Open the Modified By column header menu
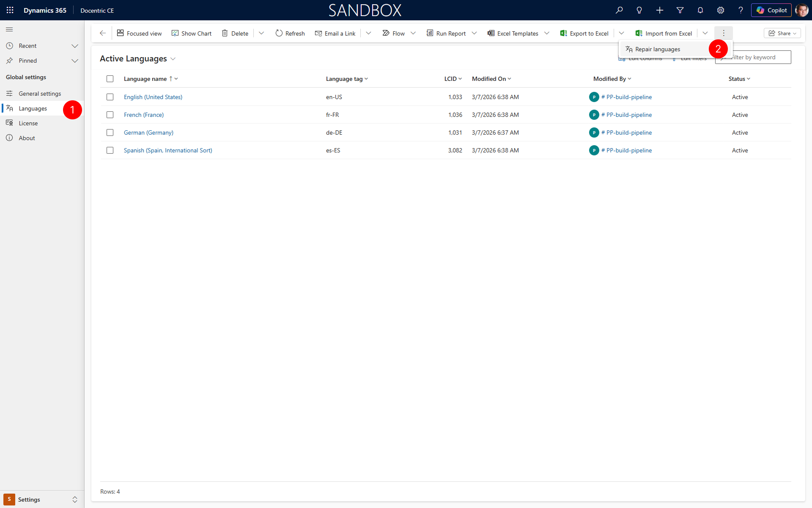The height and width of the screenshot is (508, 812). [x=612, y=79]
